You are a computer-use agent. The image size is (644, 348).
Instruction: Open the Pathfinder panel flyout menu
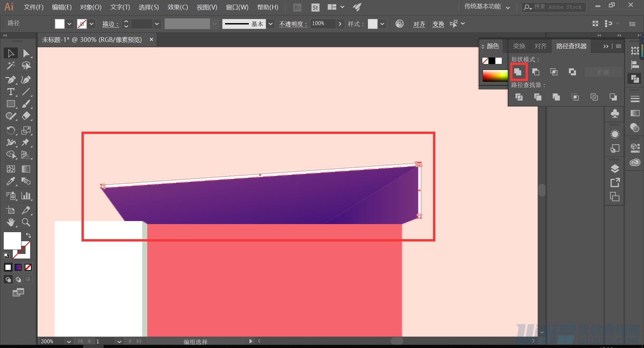click(618, 46)
